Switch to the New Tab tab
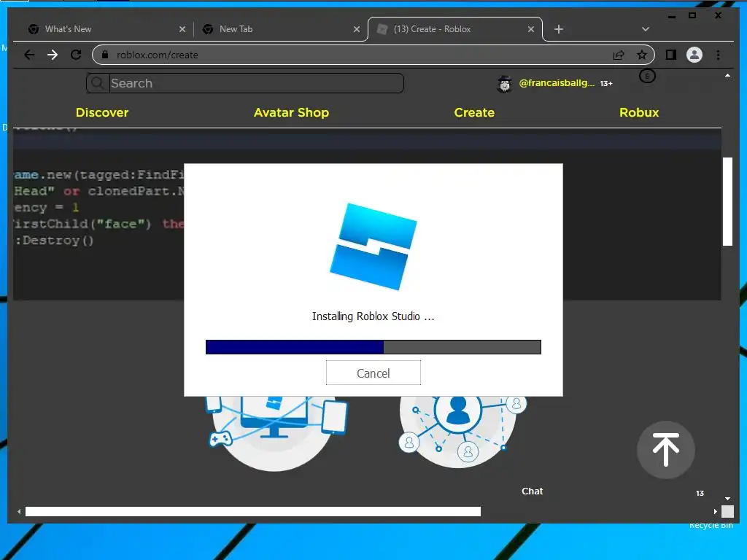The image size is (747, 560). point(281,29)
